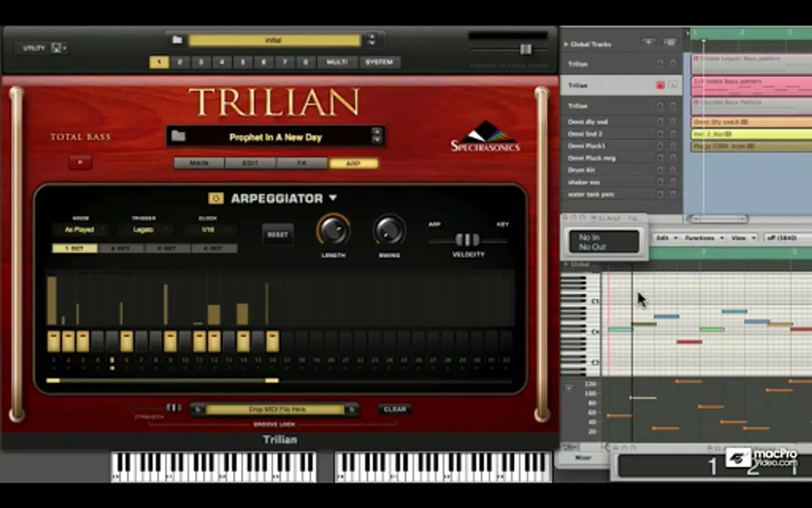Step through multis with the top stepper arrows
Viewport: 812px width, 508px height.
[x=371, y=40]
